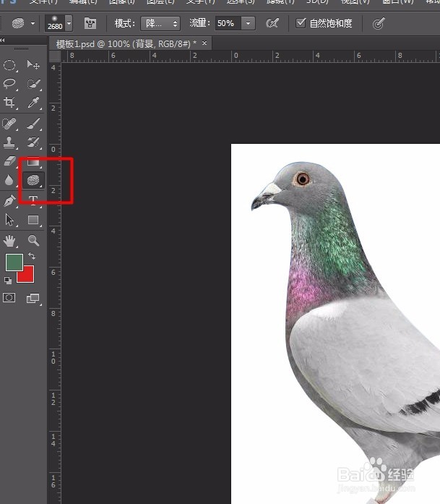Click the 流量 50% input field
440x504 pixels.
tap(228, 23)
